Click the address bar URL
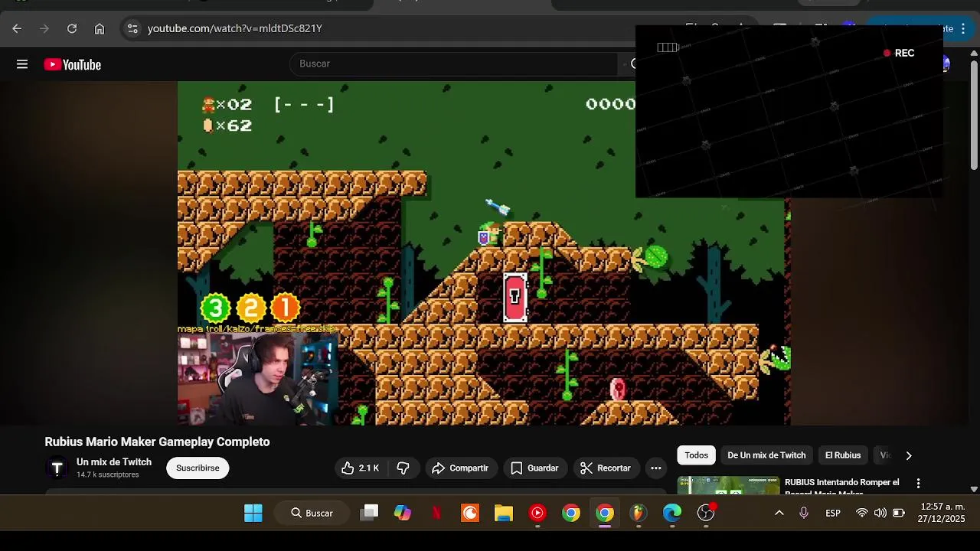Screen dimensions: 980x551 click(x=234, y=28)
